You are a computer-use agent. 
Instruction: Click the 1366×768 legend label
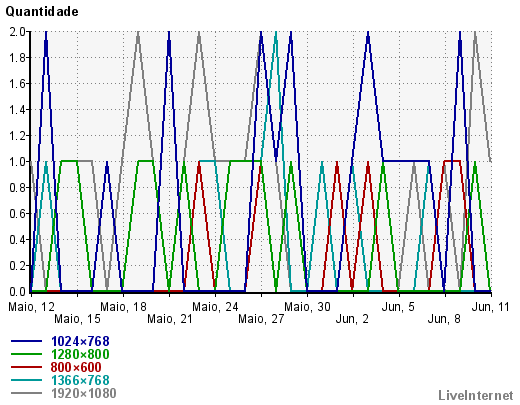point(80,380)
